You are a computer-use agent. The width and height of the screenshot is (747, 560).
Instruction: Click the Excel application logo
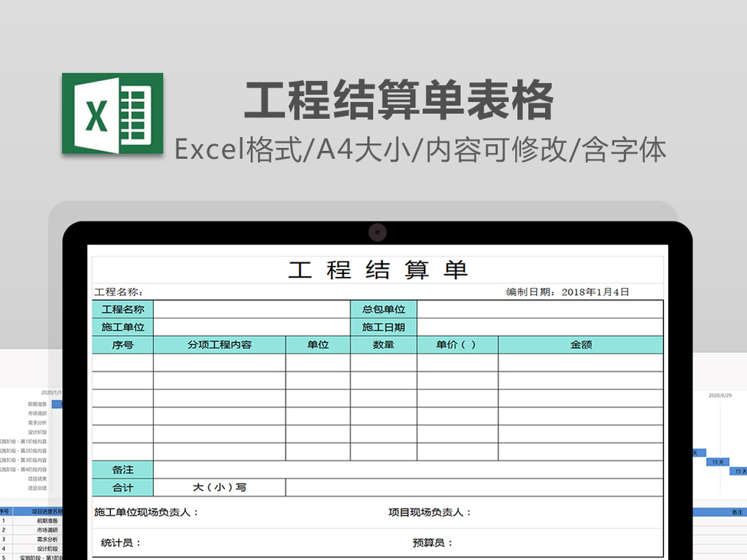[x=113, y=113]
